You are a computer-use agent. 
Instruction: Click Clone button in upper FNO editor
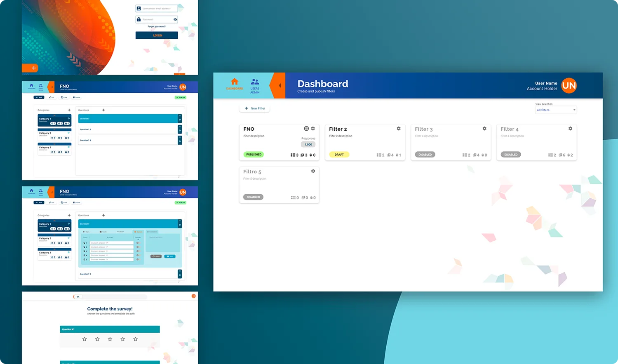[64, 97]
